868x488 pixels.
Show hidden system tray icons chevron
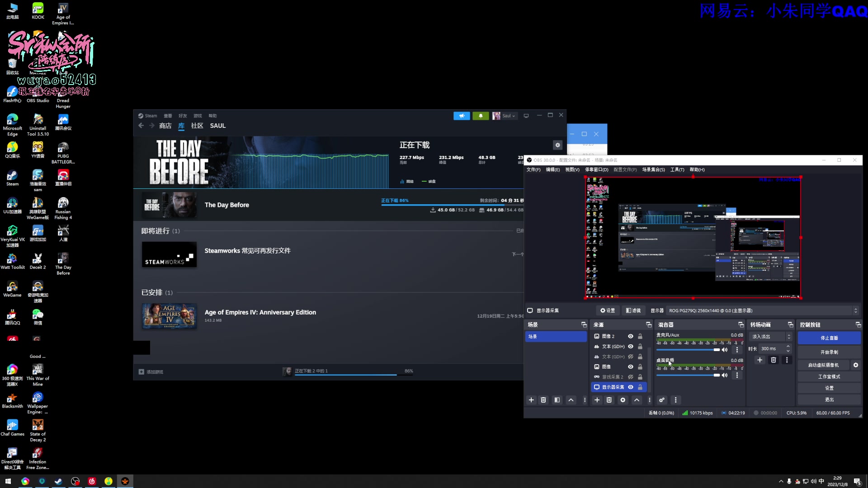click(x=781, y=482)
